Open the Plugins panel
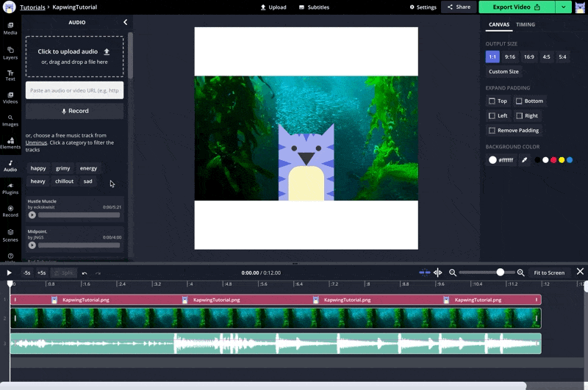 point(10,188)
